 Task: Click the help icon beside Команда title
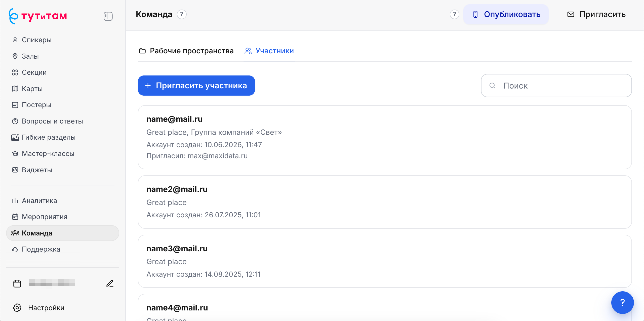[x=182, y=14]
